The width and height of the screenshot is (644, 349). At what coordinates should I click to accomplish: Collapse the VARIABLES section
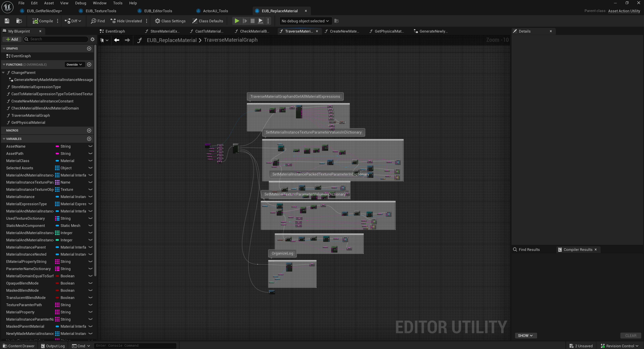pos(4,139)
